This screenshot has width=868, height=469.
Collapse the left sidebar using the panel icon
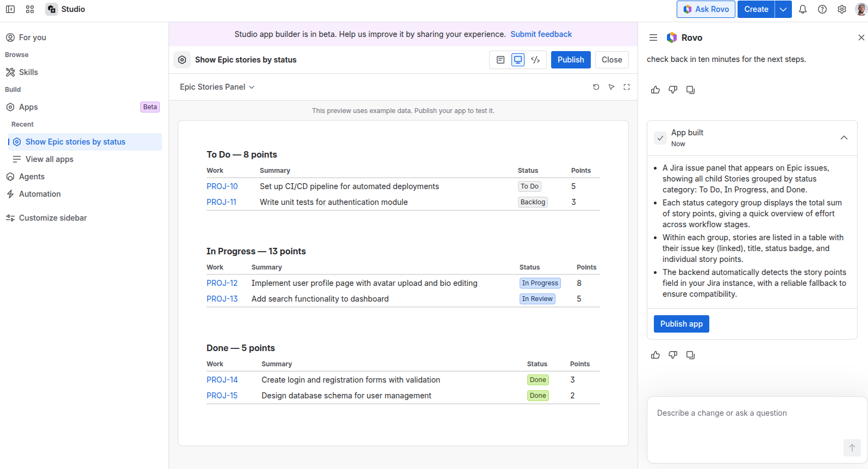(10, 9)
